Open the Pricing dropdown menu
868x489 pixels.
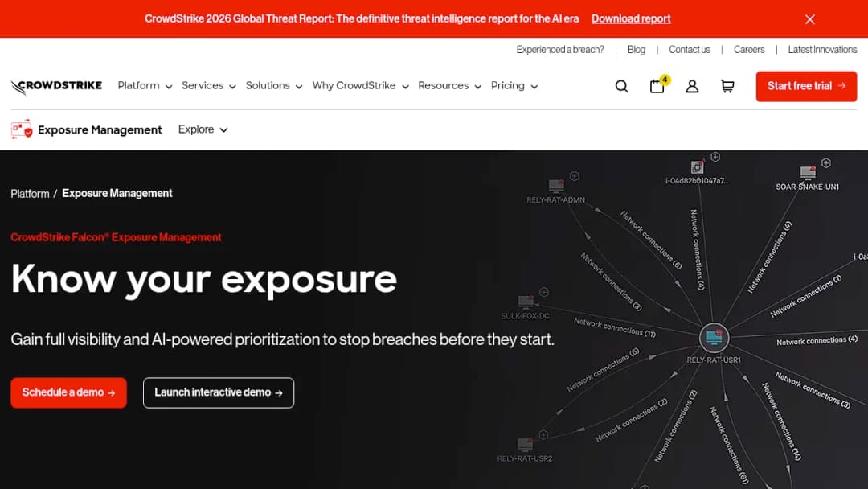(514, 86)
